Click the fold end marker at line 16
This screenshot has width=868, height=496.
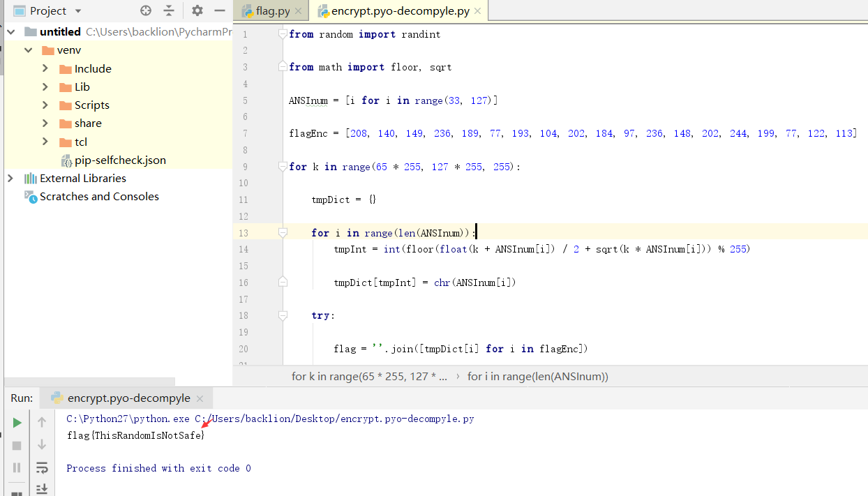[x=283, y=282]
